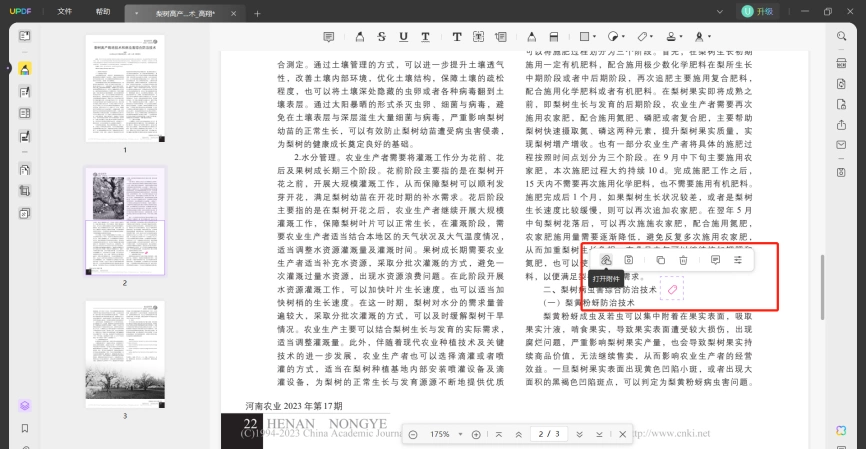
Task: Add a new tab with plus button
Action: [x=257, y=13]
